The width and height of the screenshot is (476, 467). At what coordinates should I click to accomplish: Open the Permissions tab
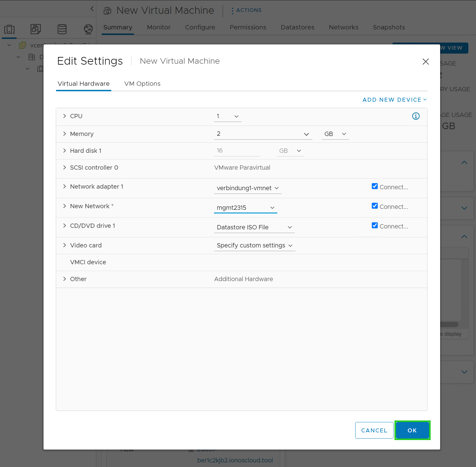tap(248, 28)
